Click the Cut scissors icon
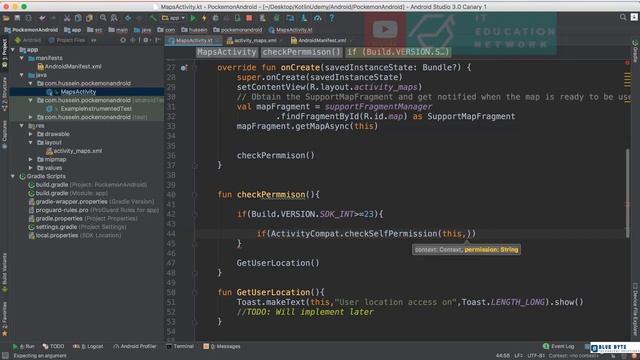The height and width of the screenshot is (360, 640). click(x=67, y=18)
